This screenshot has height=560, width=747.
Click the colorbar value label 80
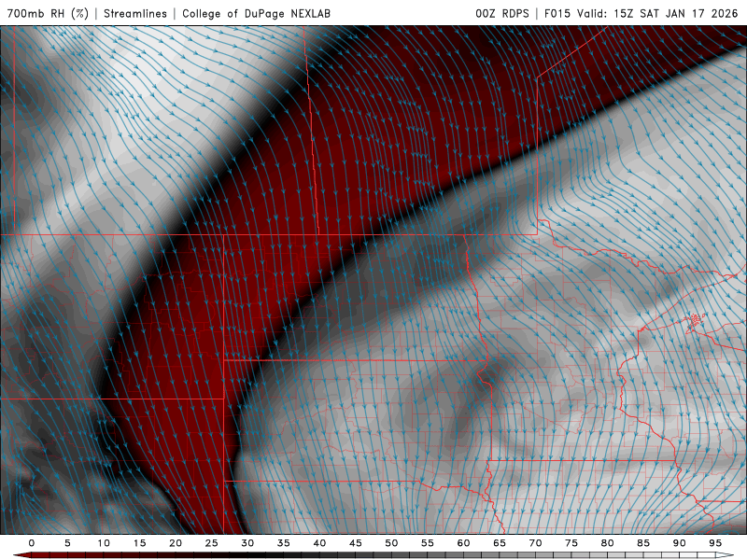point(607,543)
